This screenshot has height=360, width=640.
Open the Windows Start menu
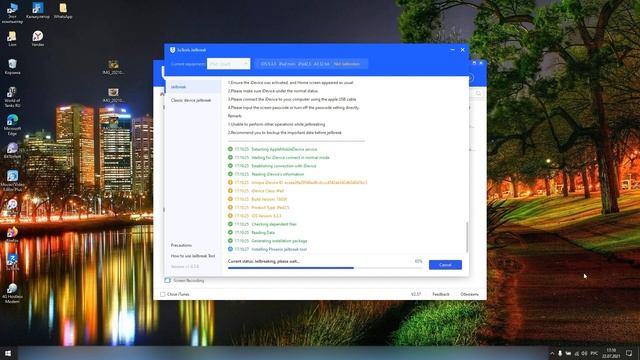coord(8,353)
